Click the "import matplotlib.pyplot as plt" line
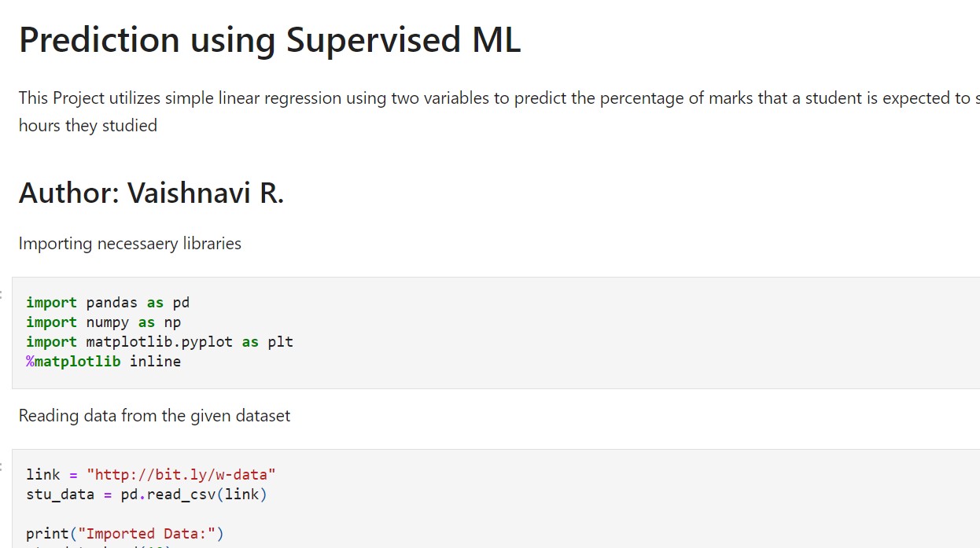This screenshot has width=980, height=548. coord(160,342)
